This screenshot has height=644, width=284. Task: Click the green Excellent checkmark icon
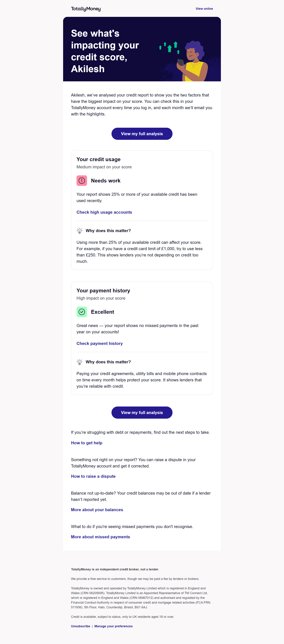(x=82, y=312)
